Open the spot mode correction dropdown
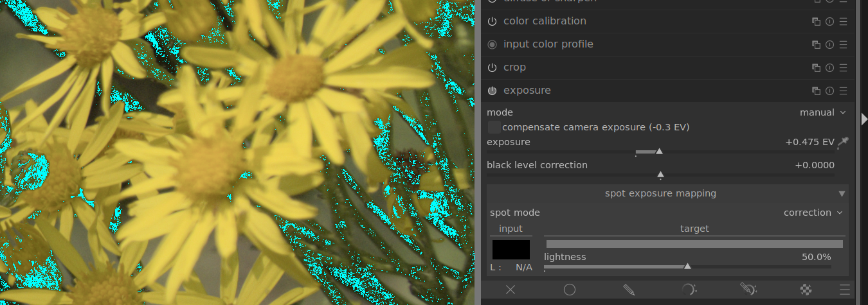Screen dimensions: 868x305 813,213
